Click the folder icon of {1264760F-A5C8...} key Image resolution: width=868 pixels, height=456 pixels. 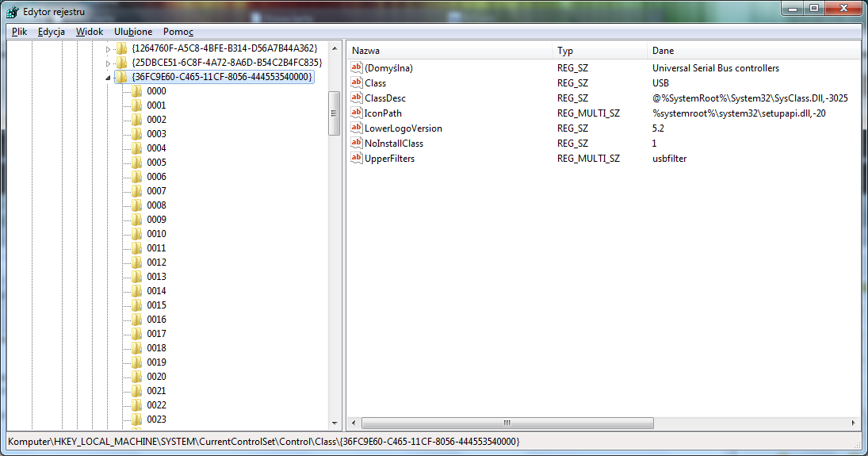click(x=122, y=48)
